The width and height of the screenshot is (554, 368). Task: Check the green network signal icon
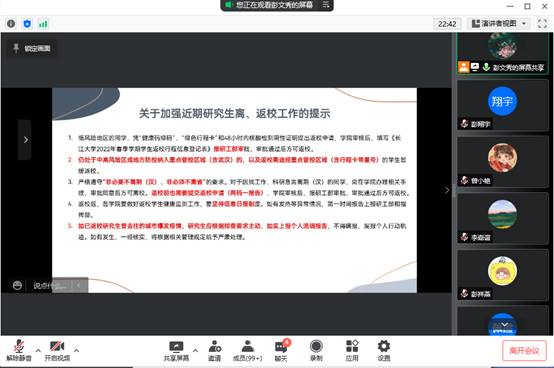click(x=43, y=24)
